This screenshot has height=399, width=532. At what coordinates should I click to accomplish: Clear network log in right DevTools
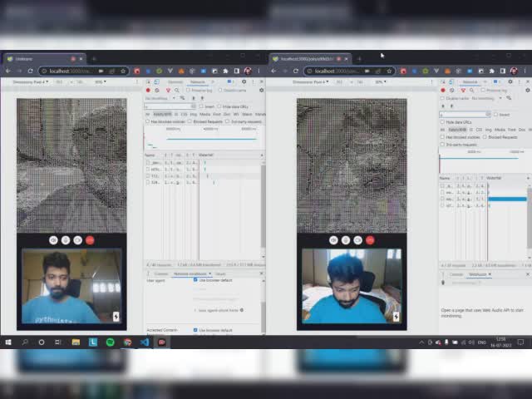click(x=452, y=91)
